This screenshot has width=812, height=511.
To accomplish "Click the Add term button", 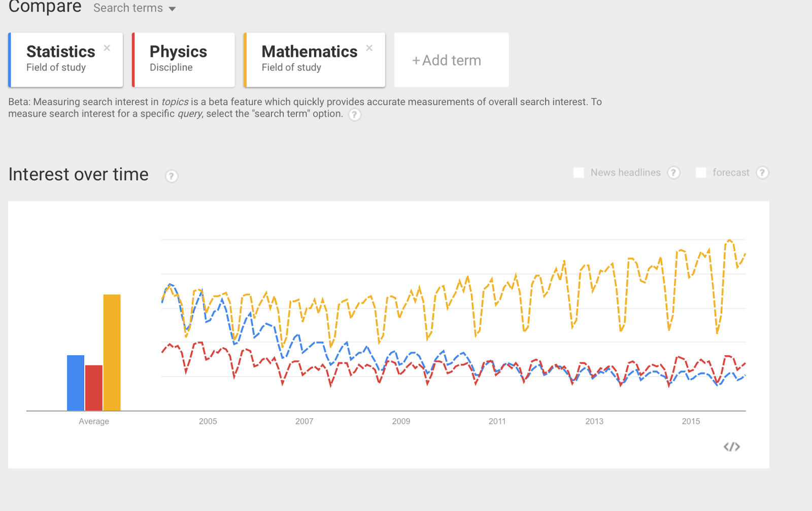I will [452, 60].
